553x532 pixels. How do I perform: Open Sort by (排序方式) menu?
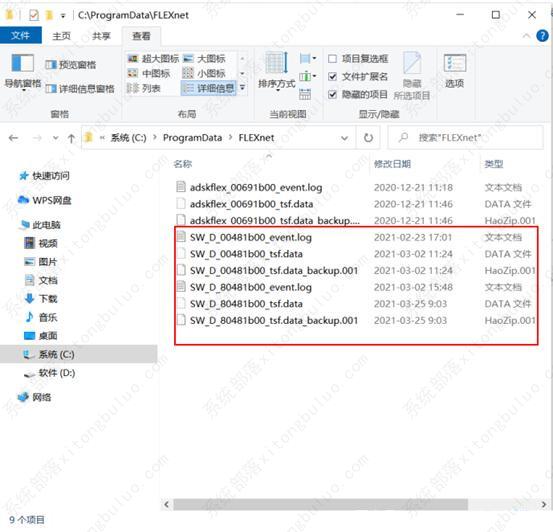[x=276, y=72]
